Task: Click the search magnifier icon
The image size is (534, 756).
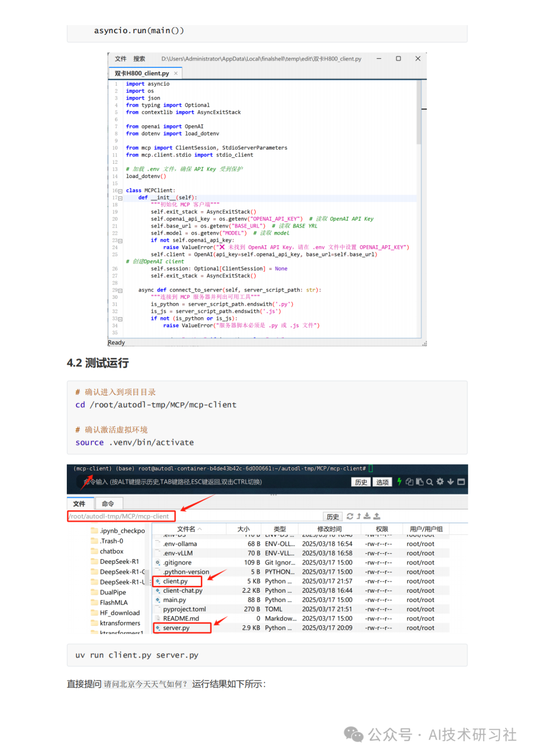Action: (x=429, y=482)
